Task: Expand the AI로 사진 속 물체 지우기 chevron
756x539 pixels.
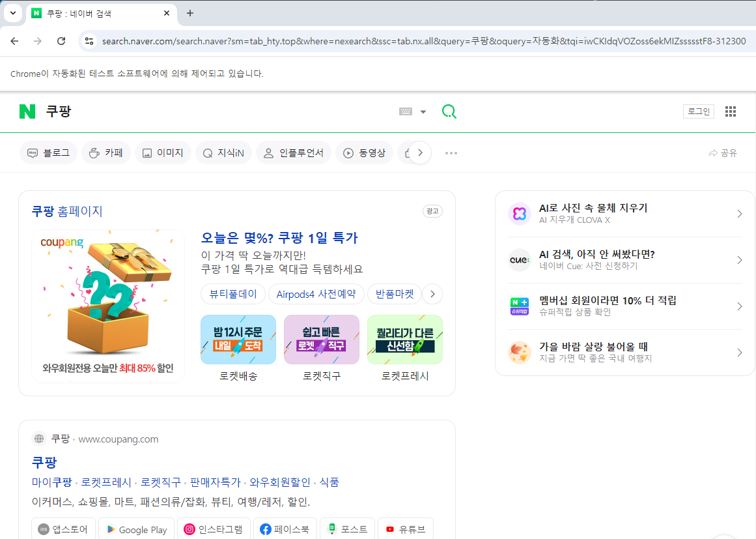Action: pos(740,214)
